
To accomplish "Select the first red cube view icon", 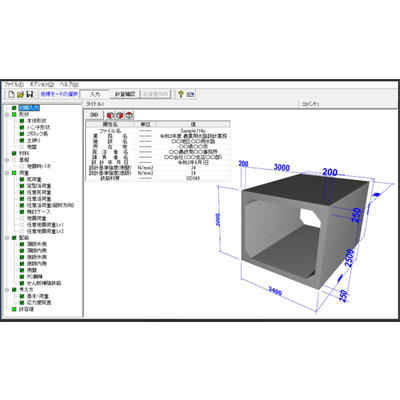I will (x=110, y=115).
